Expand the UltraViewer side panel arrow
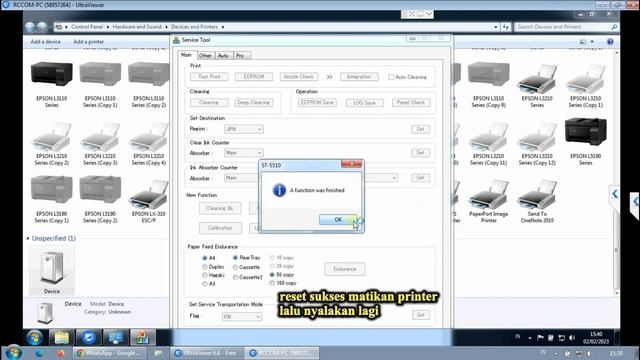The height and width of the screenshot is (360, 640). [614, 194]
